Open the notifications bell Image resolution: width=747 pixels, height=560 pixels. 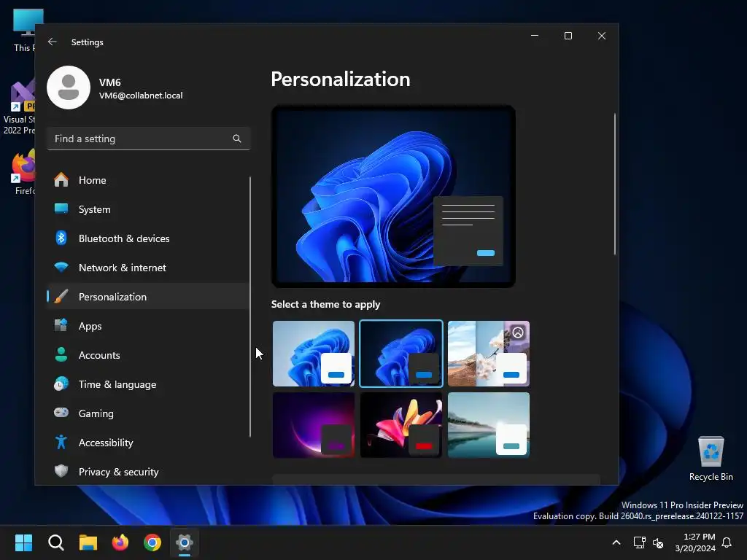(727, 542)
